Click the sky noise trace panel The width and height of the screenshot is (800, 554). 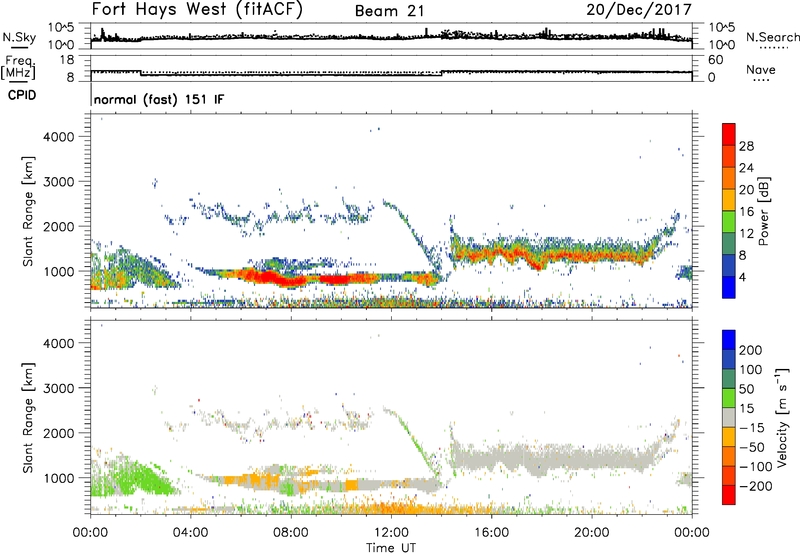[x=391, y=36]
